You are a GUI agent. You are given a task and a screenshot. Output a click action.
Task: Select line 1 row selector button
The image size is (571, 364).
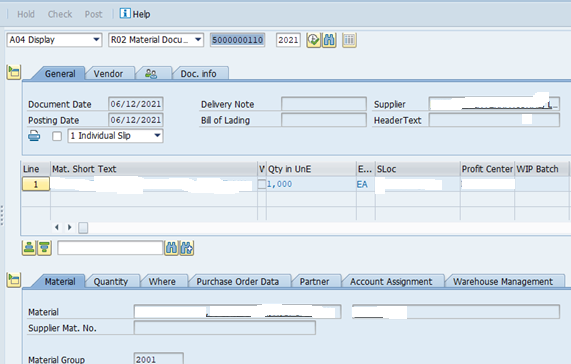coord(36,184)
